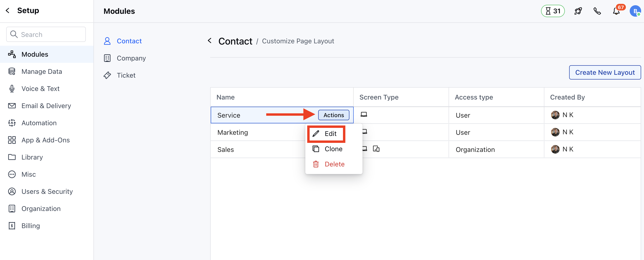
Task: Click the Automation sidebar icon
Action: pyautogui.click(x=12, y=123)
